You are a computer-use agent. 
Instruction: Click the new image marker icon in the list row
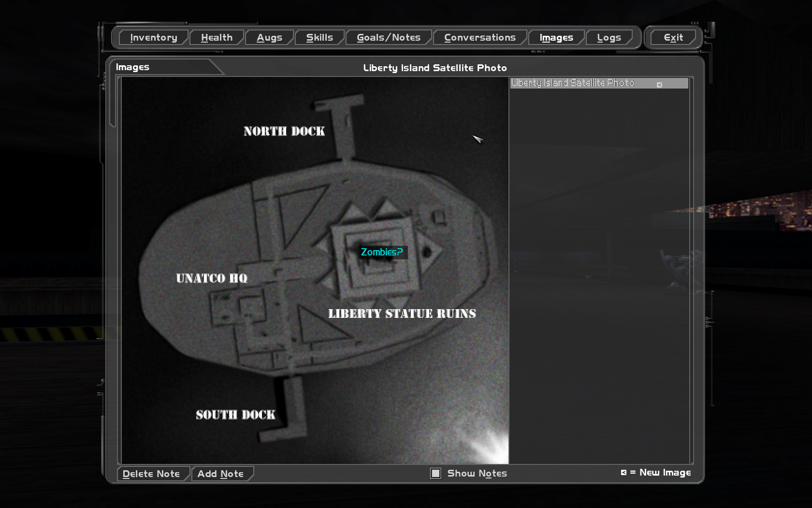tap(659, 85)
